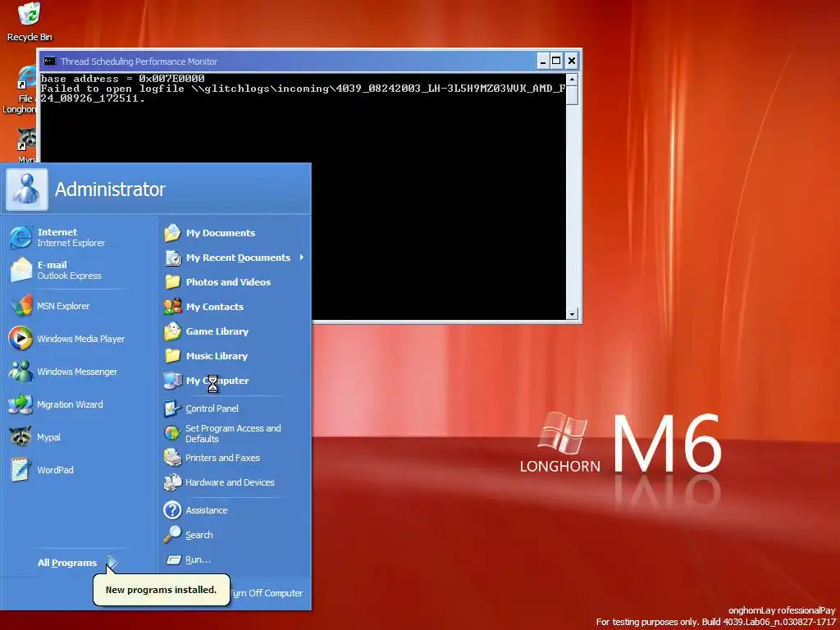Viewport: 840px width, 630px height.
Task: Minimize the Thread Scheduling console window
Action: pos(543,61)
